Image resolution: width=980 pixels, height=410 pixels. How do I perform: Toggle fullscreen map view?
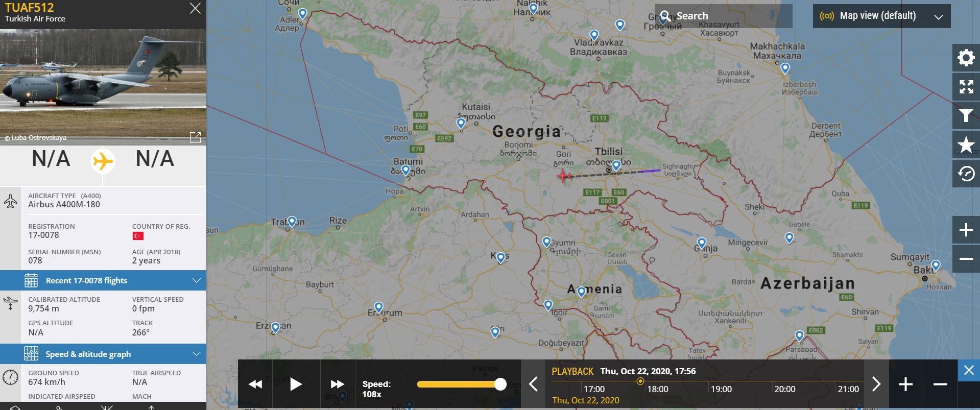point(966,87)
